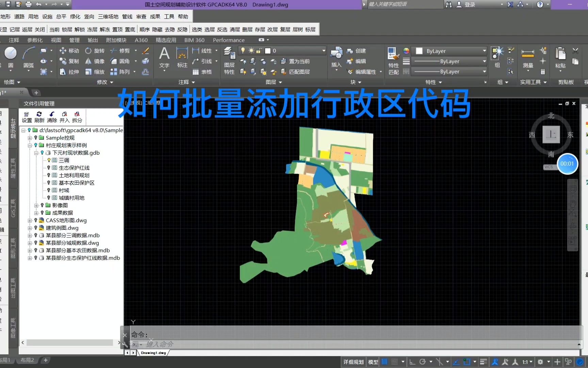Select the 阵列 (Array) tool

(x=120, y=72)
